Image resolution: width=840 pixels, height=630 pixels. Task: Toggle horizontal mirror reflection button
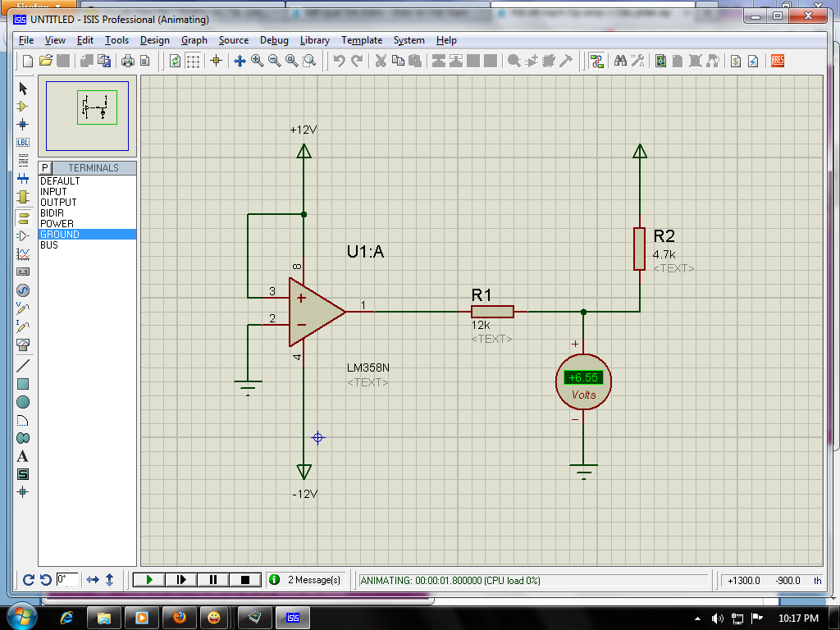pyautogui.click(x=93, y=580)
